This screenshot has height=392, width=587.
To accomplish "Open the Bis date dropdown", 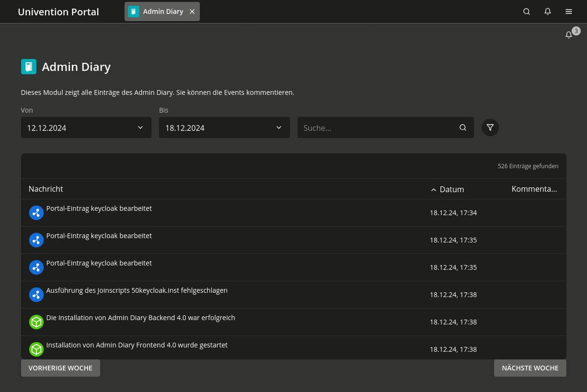I will pos(279,127).
